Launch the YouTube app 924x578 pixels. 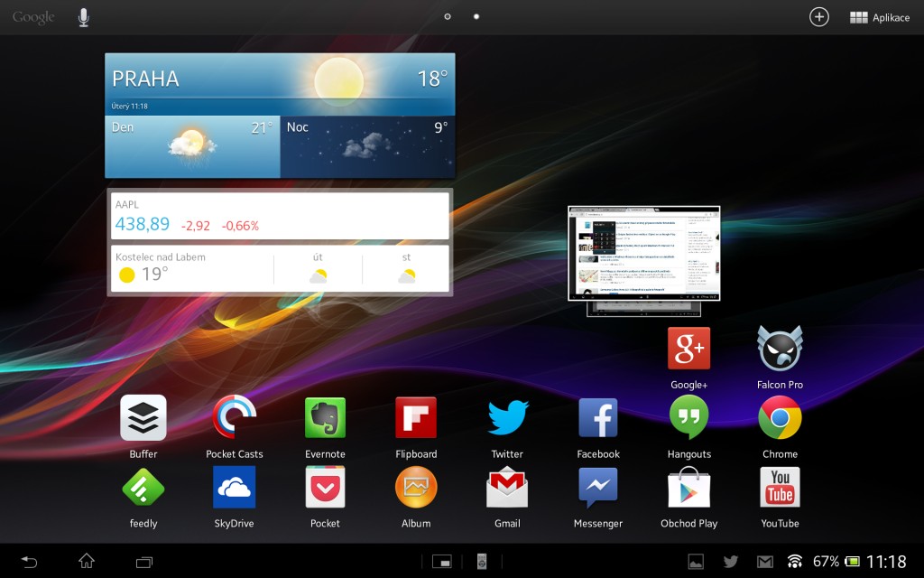(x=780, y=487)
